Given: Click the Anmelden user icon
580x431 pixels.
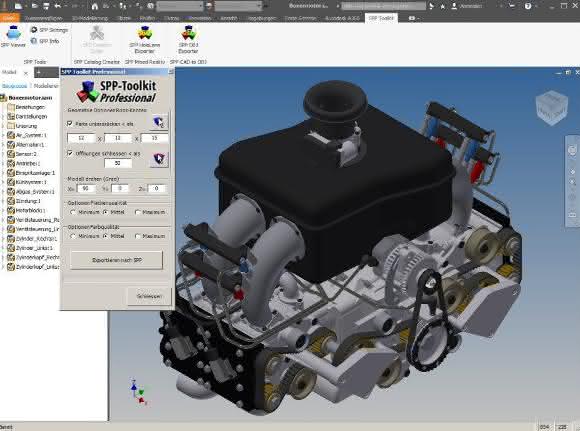Looking at the screenshot, I should pos(454,6).
